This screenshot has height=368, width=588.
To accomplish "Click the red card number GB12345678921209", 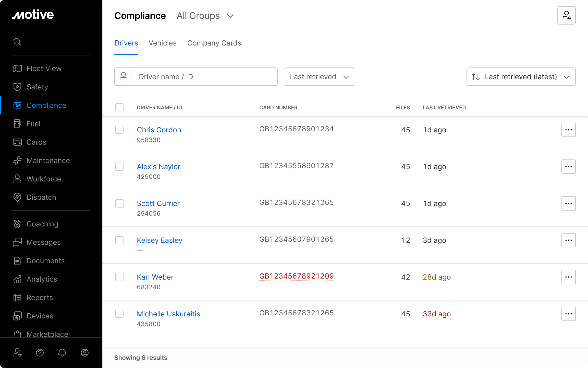I will [x=297, y=276].
